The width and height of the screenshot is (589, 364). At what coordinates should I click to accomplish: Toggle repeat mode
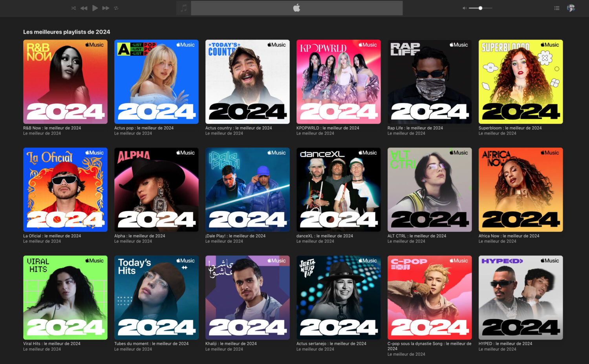tap(116, 8)
